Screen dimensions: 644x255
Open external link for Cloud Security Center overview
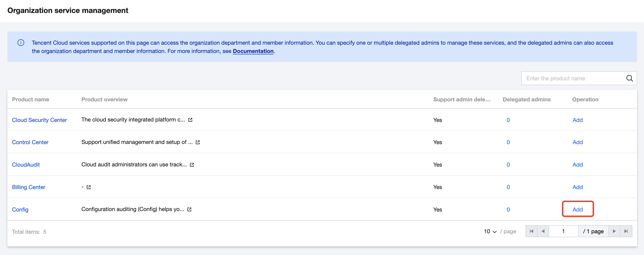[190, 120]
